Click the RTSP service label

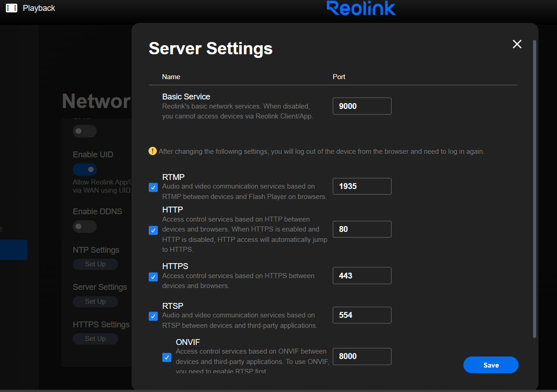pyautogui.click(x=173, y=306)
